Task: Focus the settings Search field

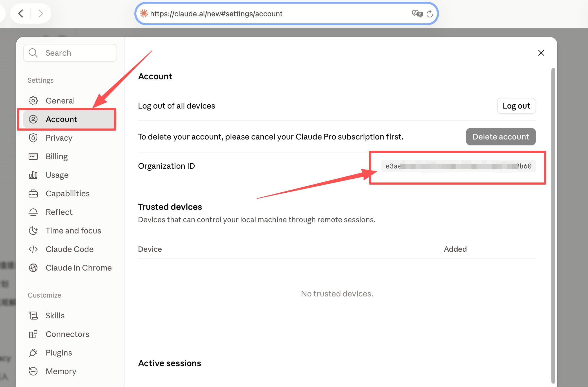Action: [x=70, y=53]
